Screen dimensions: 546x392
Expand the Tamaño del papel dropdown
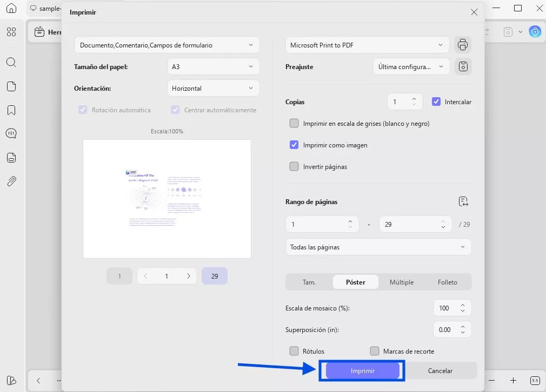tap(213, 66)
